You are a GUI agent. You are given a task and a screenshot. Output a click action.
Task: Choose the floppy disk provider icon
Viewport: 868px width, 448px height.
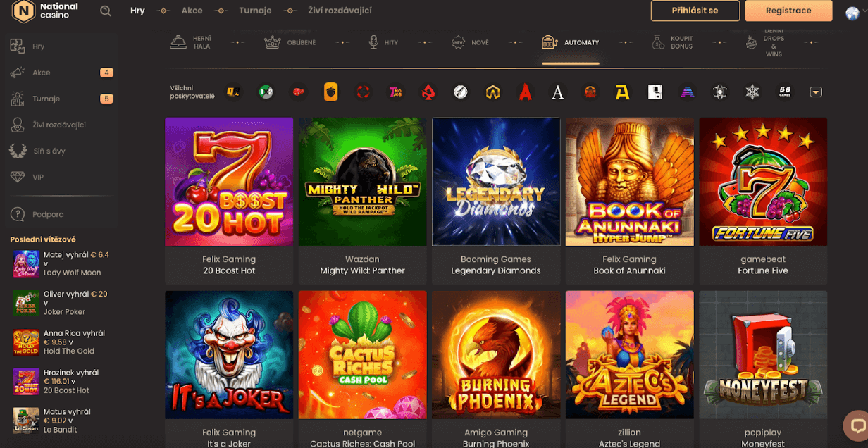point(655,92)
